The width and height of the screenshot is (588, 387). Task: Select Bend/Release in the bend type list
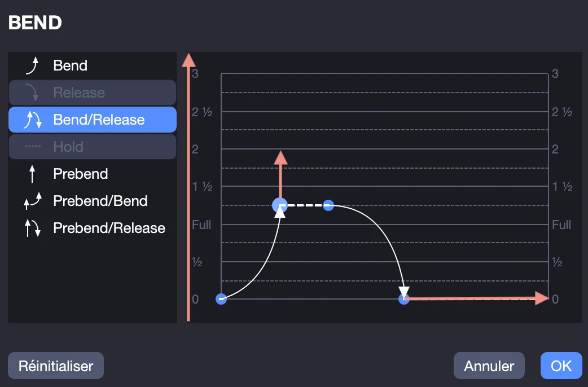(92, 120)
